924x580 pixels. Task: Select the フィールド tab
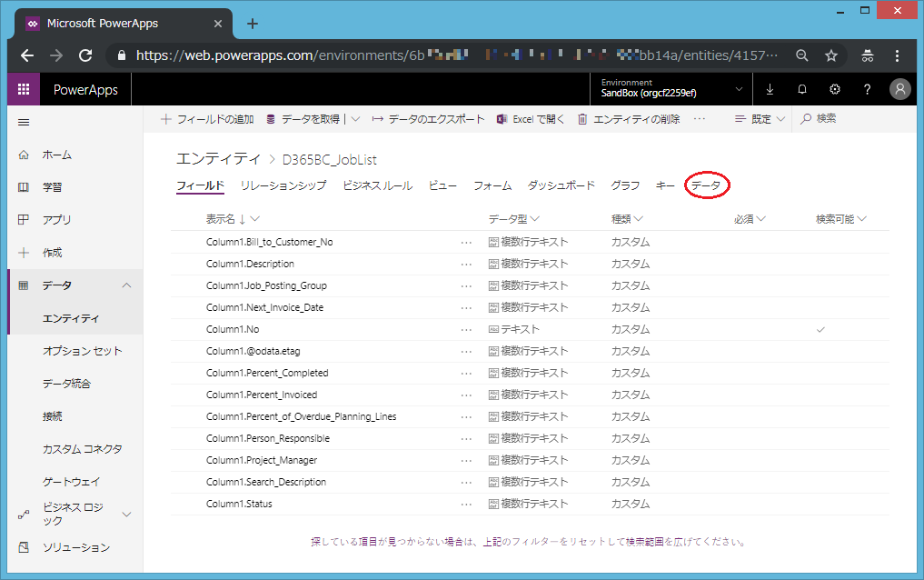pyautogui.click(x=201, y=185)
